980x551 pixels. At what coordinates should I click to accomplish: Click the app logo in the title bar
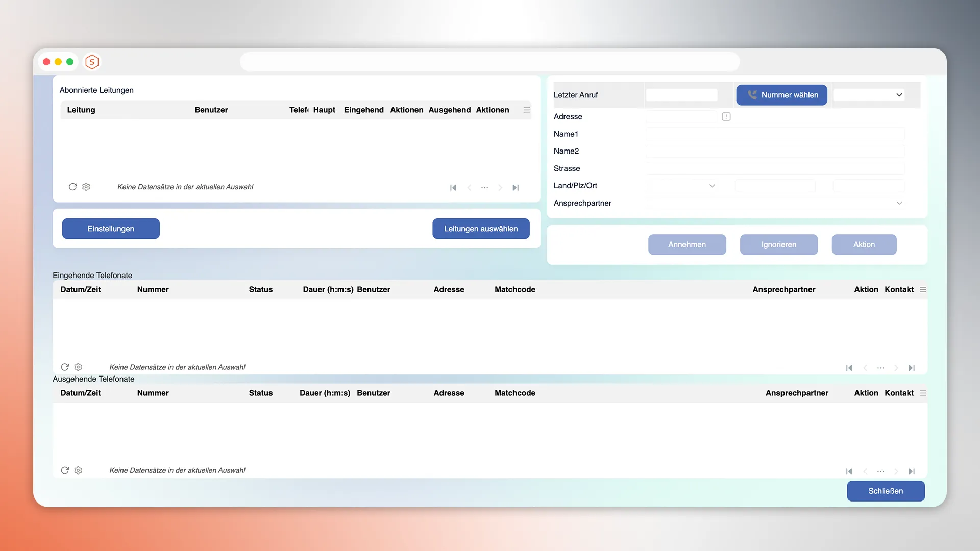tap(92, 62)
